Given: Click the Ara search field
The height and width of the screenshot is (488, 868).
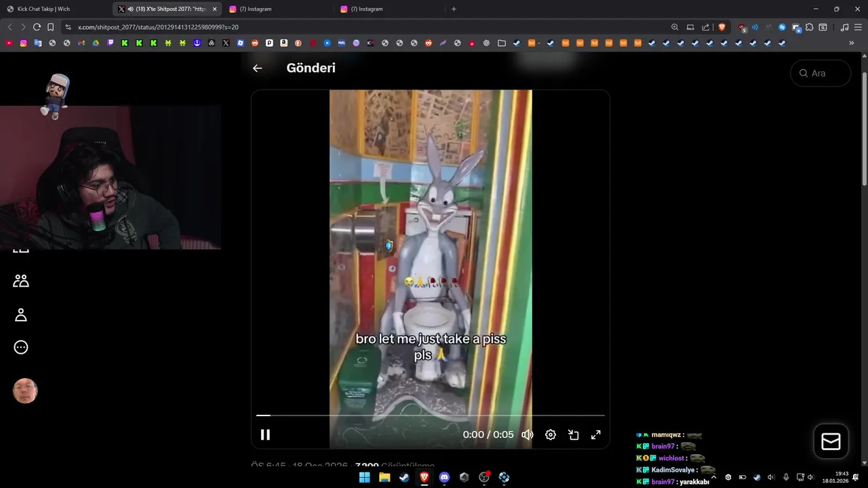Looking at the screenshot, I should (821, 73).
